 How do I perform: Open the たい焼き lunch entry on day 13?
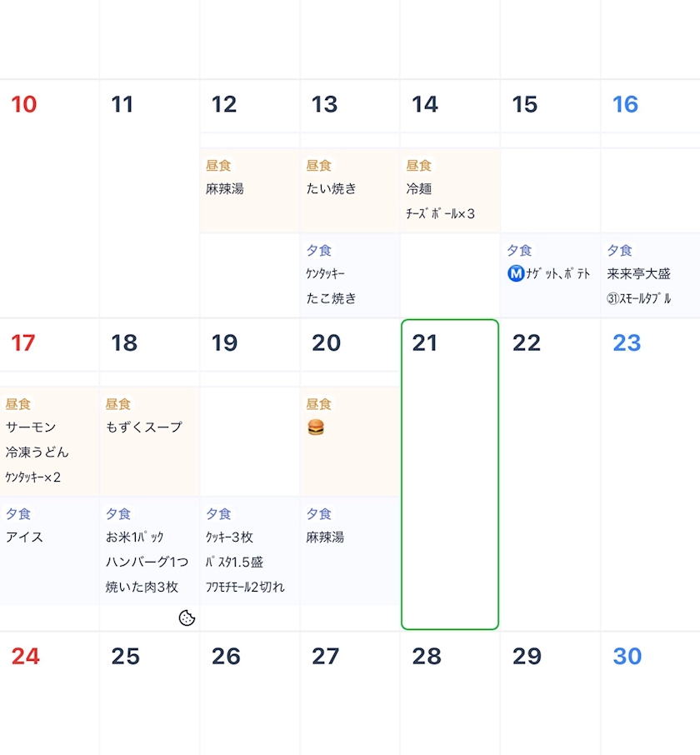[331, 188]
